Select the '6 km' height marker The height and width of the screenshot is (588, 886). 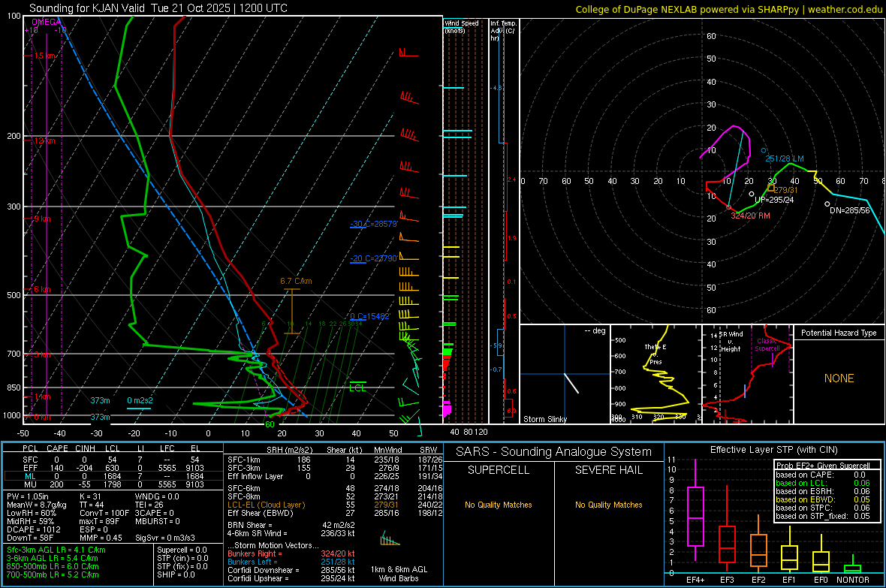click(x=42, y=289)
